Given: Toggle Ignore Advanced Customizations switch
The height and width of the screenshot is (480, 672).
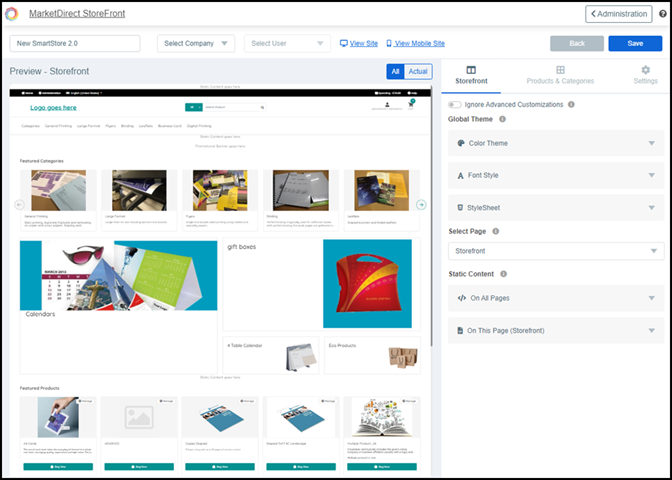Looking at the screenshot, I should (x=455, y=104).
